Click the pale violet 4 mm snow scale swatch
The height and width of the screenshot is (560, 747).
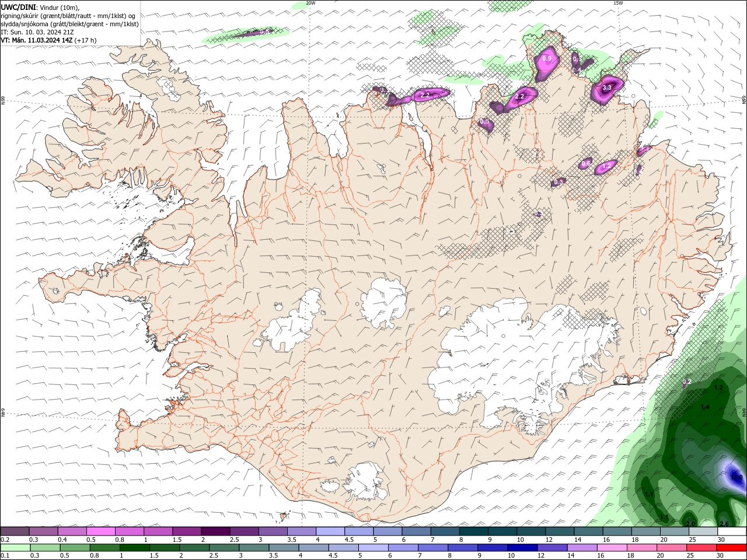pos(330,531)
